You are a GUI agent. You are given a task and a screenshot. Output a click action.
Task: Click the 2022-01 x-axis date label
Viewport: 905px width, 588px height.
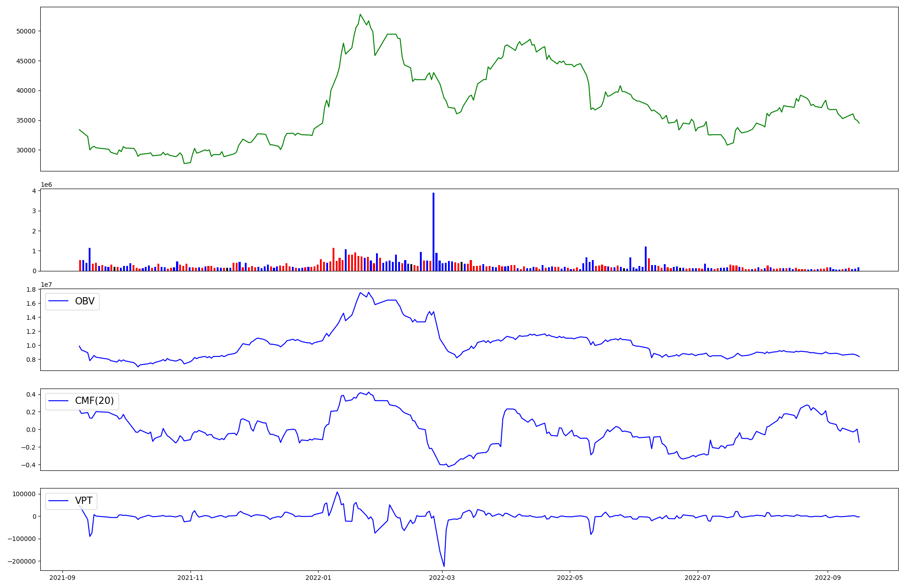tap(319, 578)
